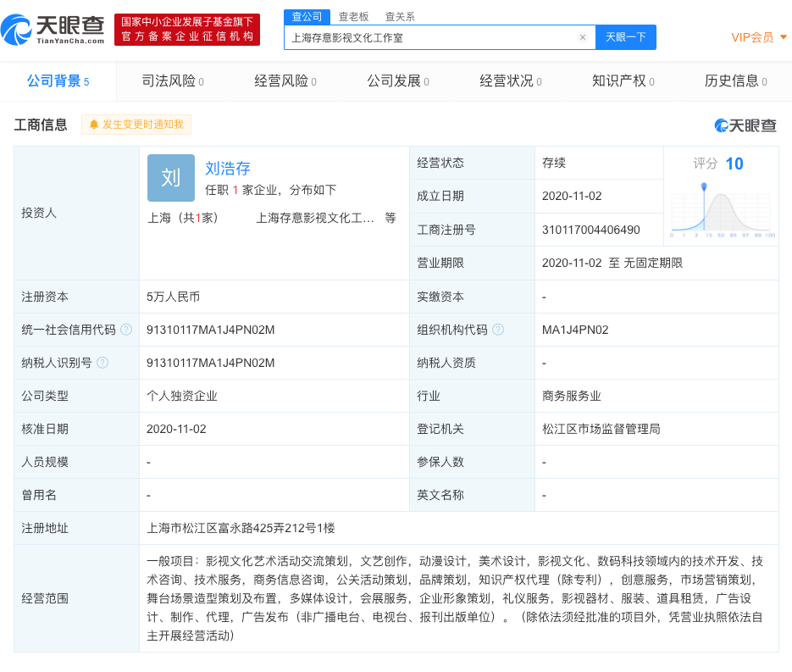The width and height of the screenshot is (792, 672).
Task: Select the 商务服务业 industry value
Action: click(x=571, y=396)
